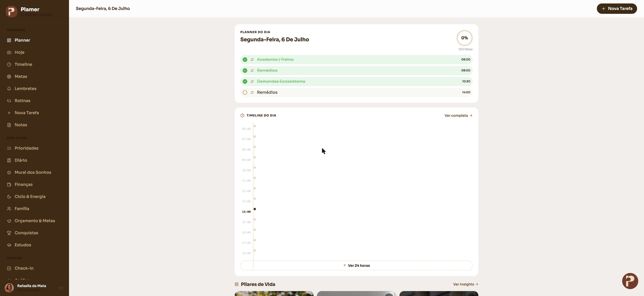Click the Família people icon
644x296 pixels.
(x=9, y=209)
